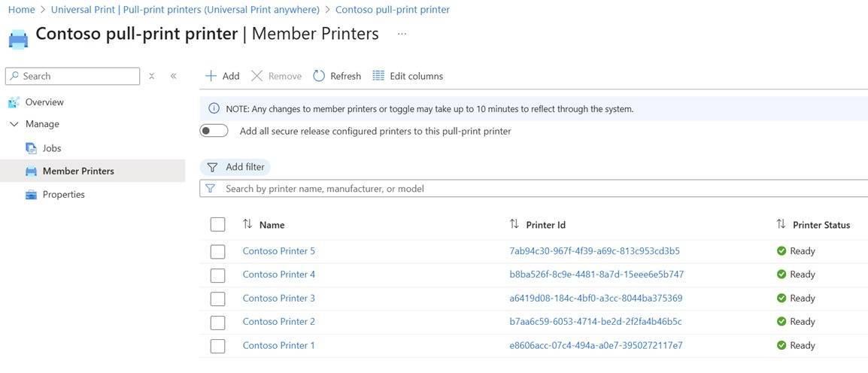The width and height of the screenshot is (868, 373).
Task: Check the box for Contoso Printer 5
Action: 217,251
